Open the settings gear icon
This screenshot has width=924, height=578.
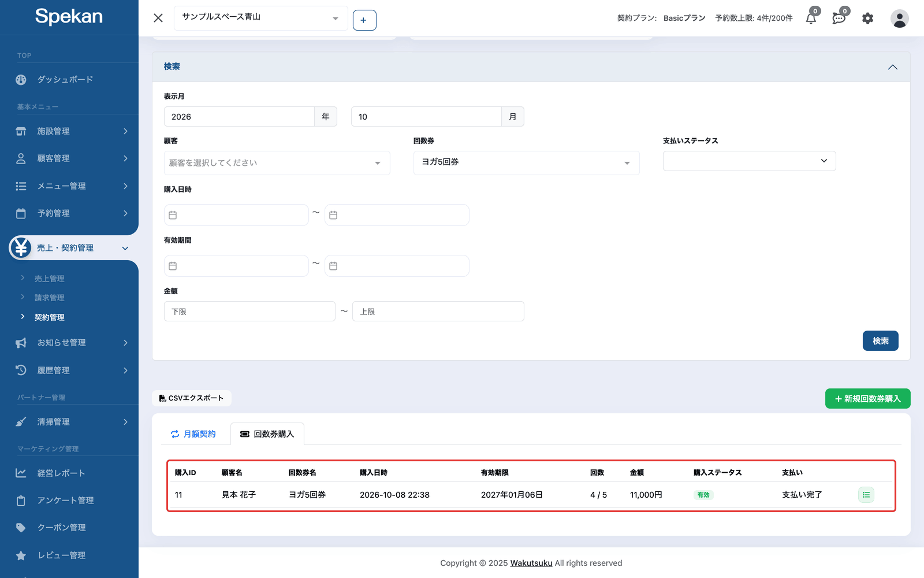[x=867, y=18]
